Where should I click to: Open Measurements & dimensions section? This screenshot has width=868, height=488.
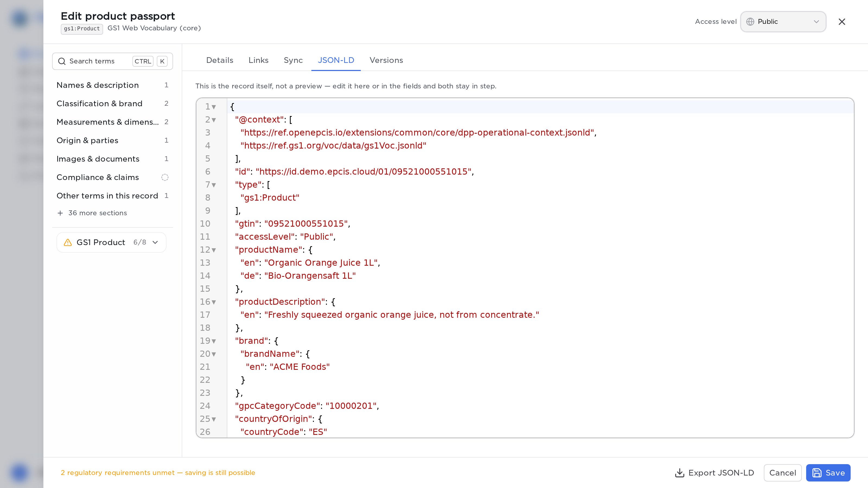point(113,122)
